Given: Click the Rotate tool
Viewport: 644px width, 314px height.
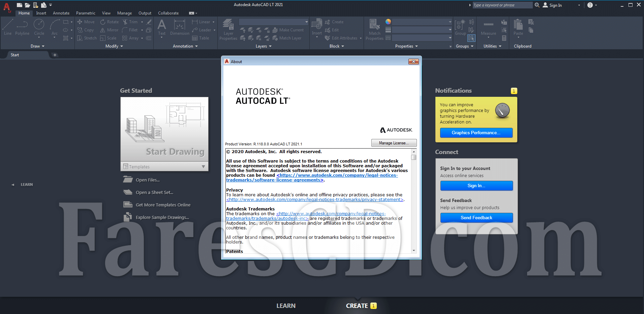Looking at the screenshot, I should (x=110, y=22).
